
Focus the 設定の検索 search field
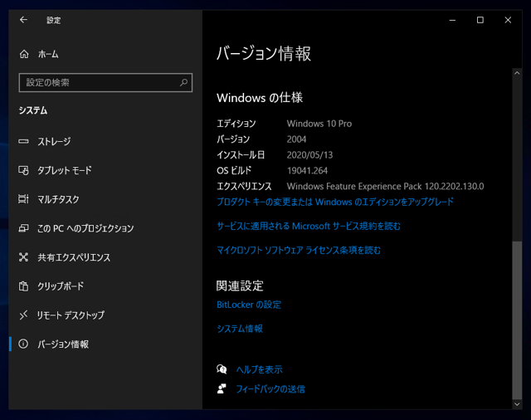point(105,82)
